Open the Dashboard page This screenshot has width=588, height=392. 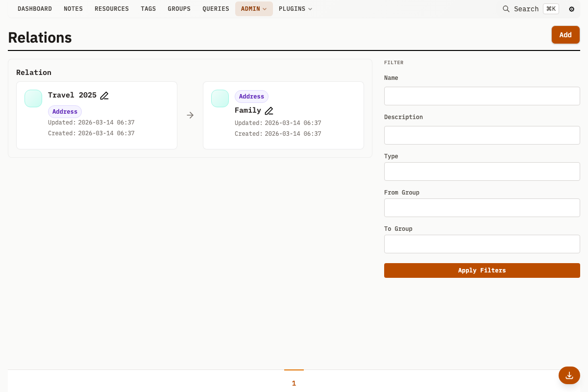pos(35,9)
